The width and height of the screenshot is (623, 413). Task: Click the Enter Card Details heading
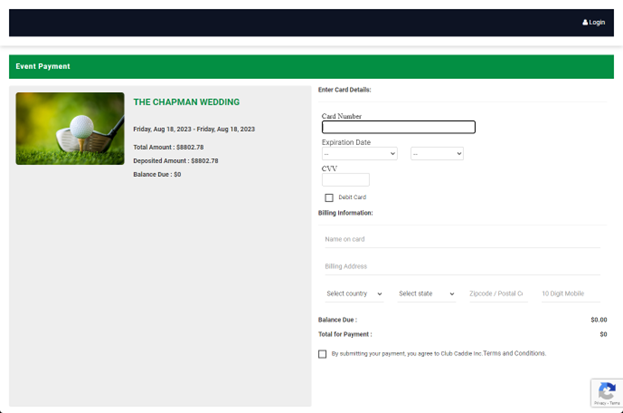344,90
